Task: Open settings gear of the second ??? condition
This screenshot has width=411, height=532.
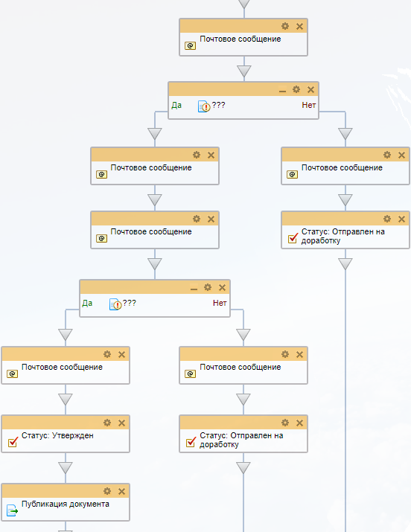Action: point(208,287)
